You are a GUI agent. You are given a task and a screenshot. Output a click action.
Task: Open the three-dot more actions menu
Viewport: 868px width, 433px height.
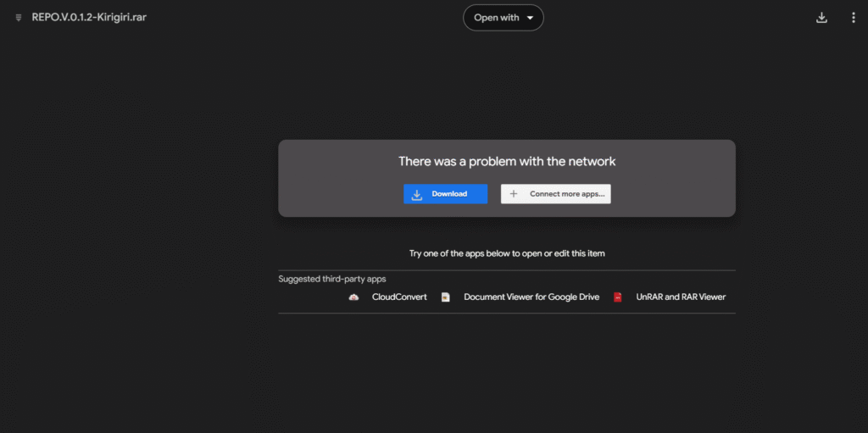853,18
